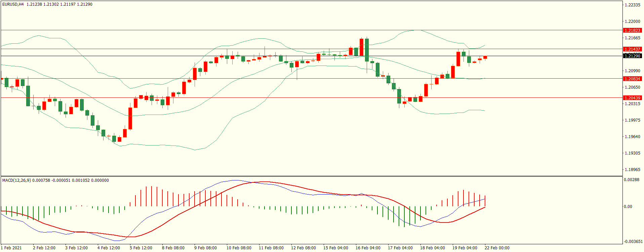The image size is (644, 252).
Task: Select the MACD zero level label 0.00
Action: [628, 207]
